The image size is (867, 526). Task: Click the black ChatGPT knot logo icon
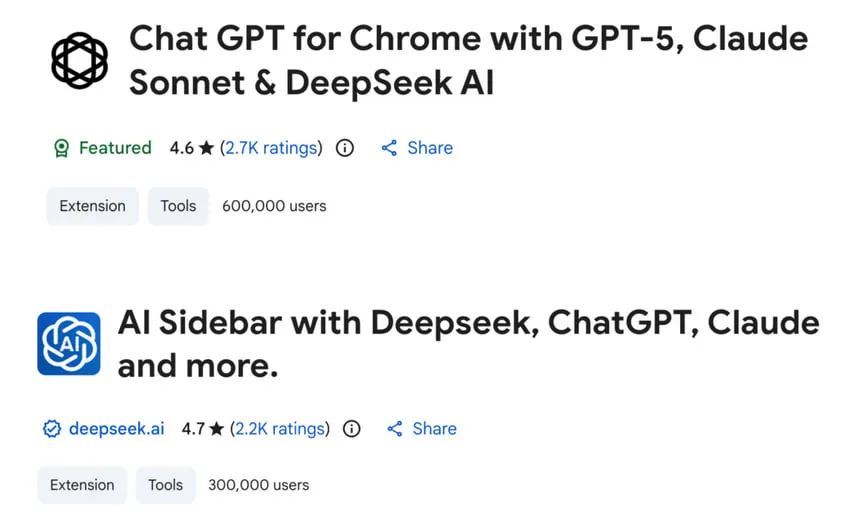pyautogui.click(x=79, y=60)
